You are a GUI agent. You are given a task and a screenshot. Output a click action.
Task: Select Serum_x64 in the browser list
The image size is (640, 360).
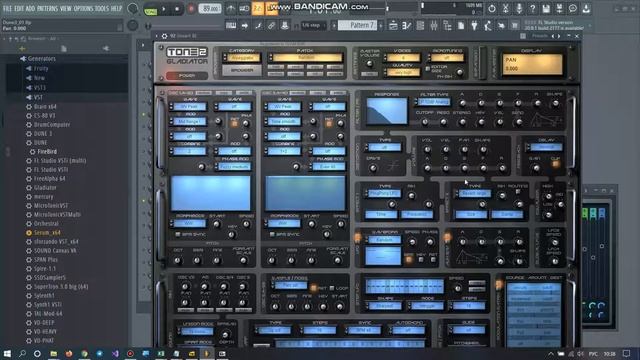pos(47,233)
